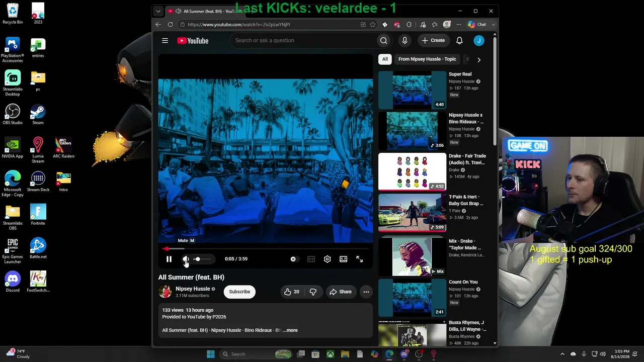
Task: Seek along the red video progress bar
Action: click(x=266, y=248)
